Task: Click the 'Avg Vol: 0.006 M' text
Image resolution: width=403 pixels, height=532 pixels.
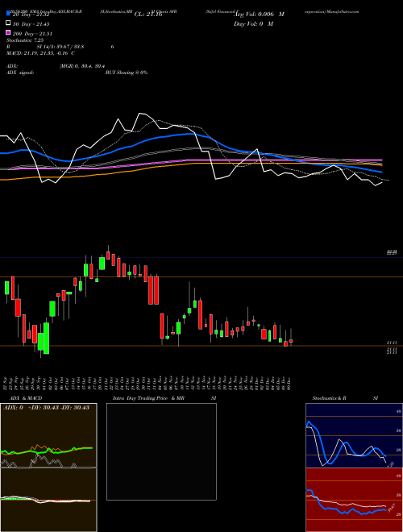Action: coord(260,15)
